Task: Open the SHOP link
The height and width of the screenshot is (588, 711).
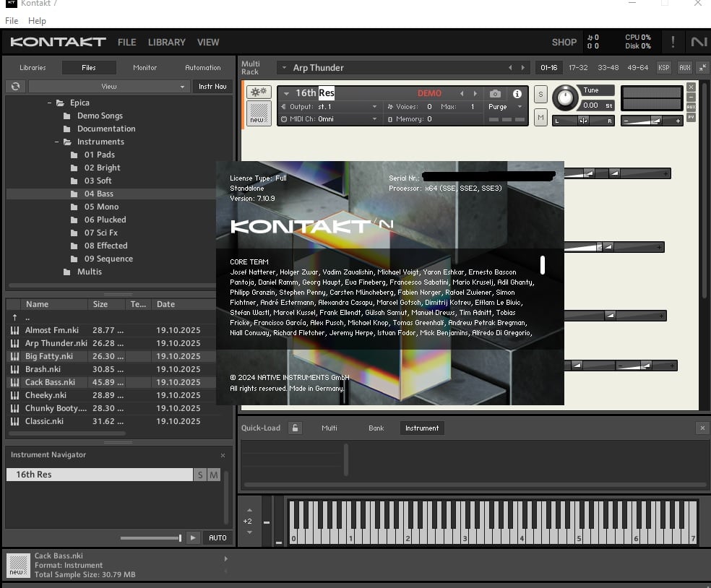Action: click(x=564, y=42)
